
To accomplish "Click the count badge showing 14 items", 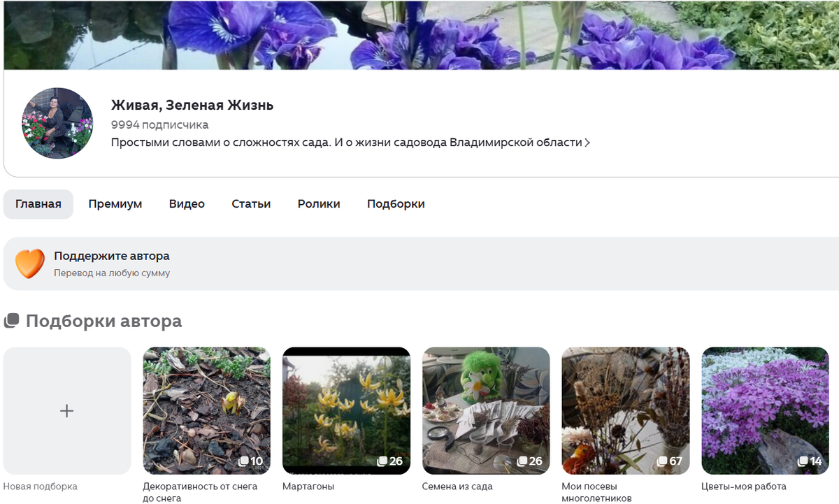I will coord(810,461).
